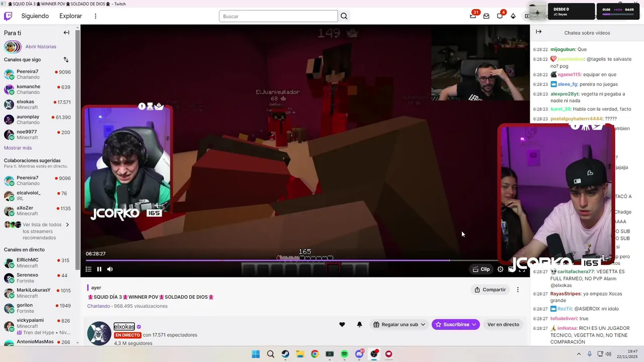Open Discord from the taskbar
Image resolution: width=644 pixels, height=362 pixels.
point(359,354)
